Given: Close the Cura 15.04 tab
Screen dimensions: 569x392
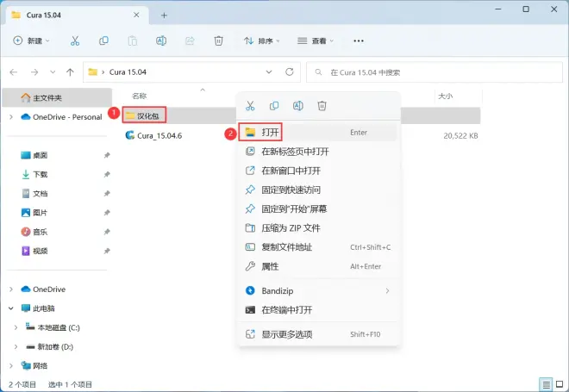Looking at the screenshot, I should [x=136, y=15].
